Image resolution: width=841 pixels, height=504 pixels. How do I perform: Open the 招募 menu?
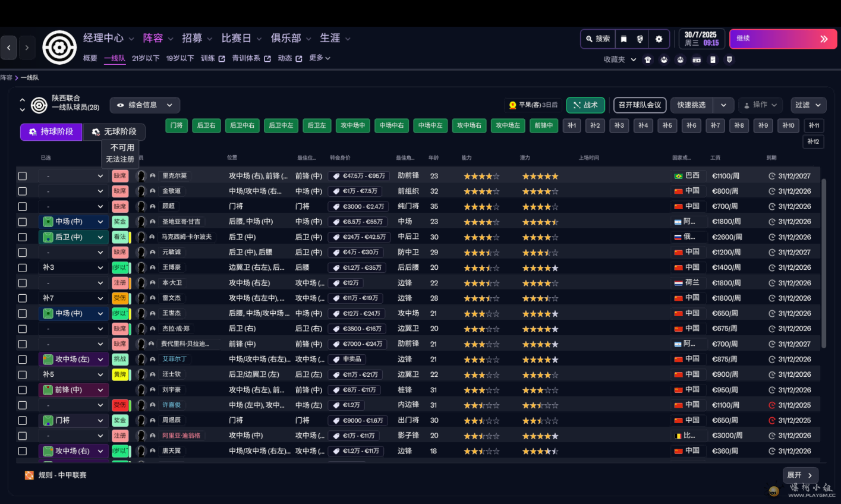197,39
